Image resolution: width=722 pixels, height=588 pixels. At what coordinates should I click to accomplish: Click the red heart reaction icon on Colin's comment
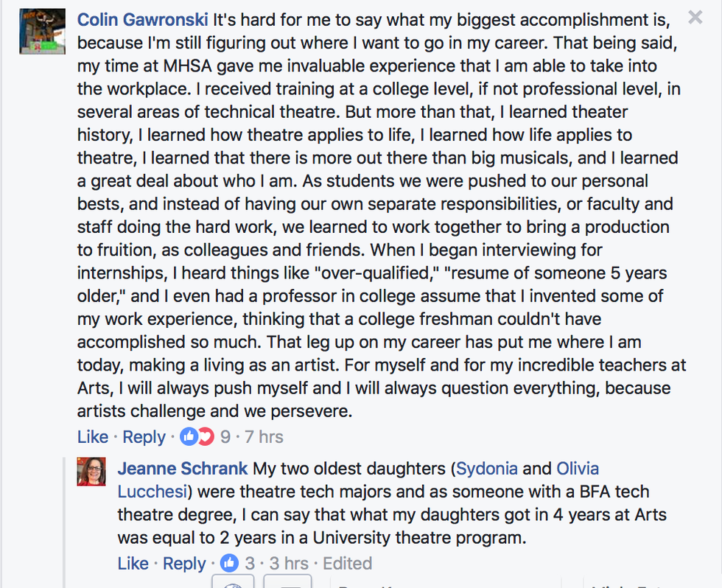pyautogui.click(x=205, y=437)
